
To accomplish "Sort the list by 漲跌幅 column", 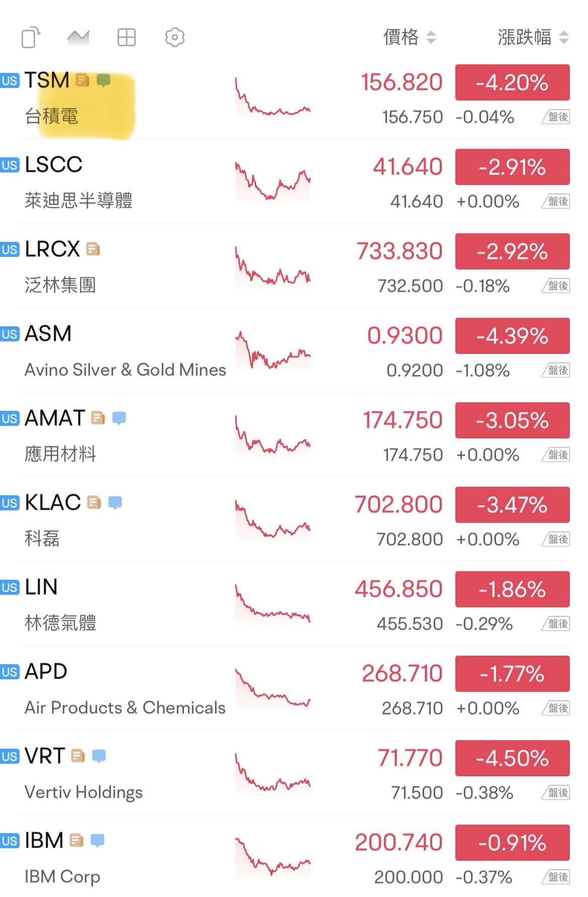I will (x=533, y=37).
